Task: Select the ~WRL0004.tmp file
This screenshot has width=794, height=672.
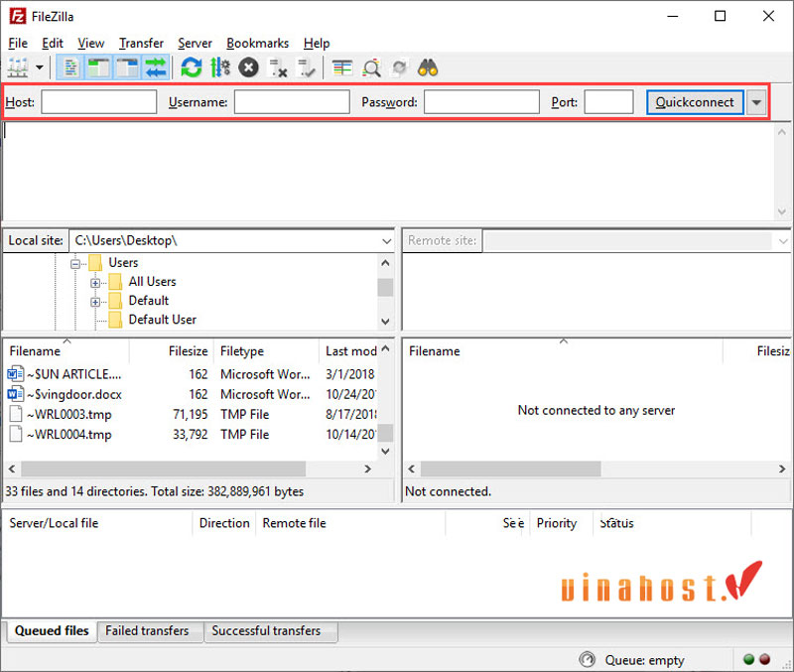Action: pyautogui.click(x=191, y=435)
